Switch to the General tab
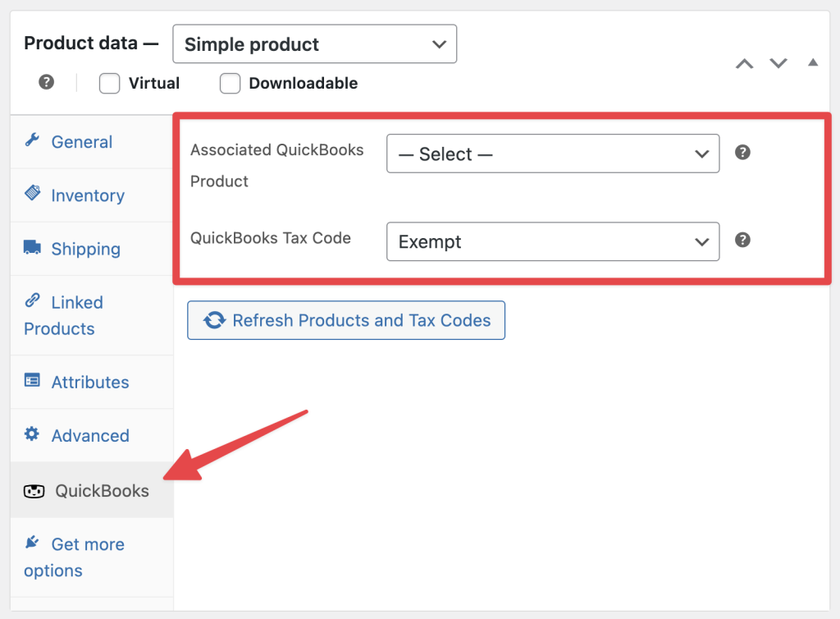This screenshot has width=840, height=619. pyautogui.click(x=82, y=141)
